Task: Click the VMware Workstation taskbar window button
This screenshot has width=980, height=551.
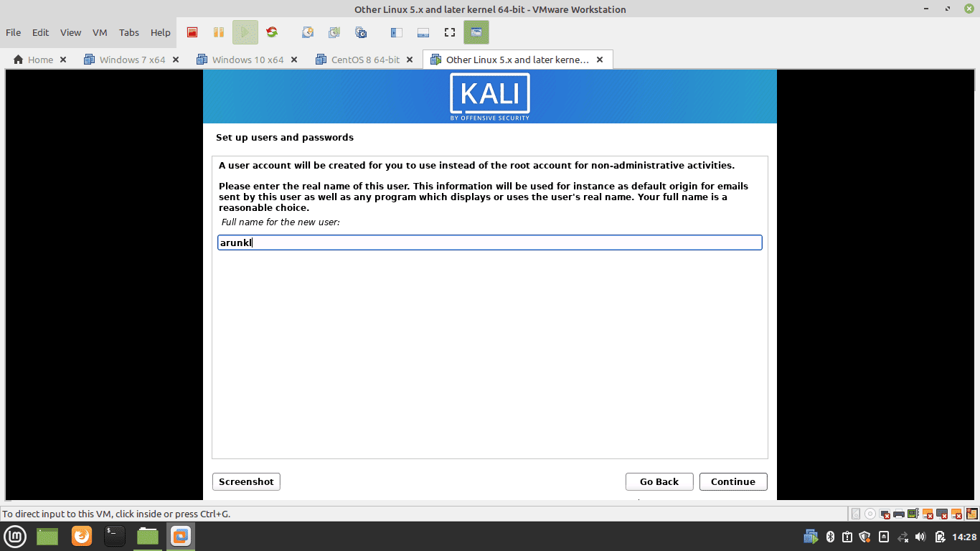Action: (x=181, y=536)
